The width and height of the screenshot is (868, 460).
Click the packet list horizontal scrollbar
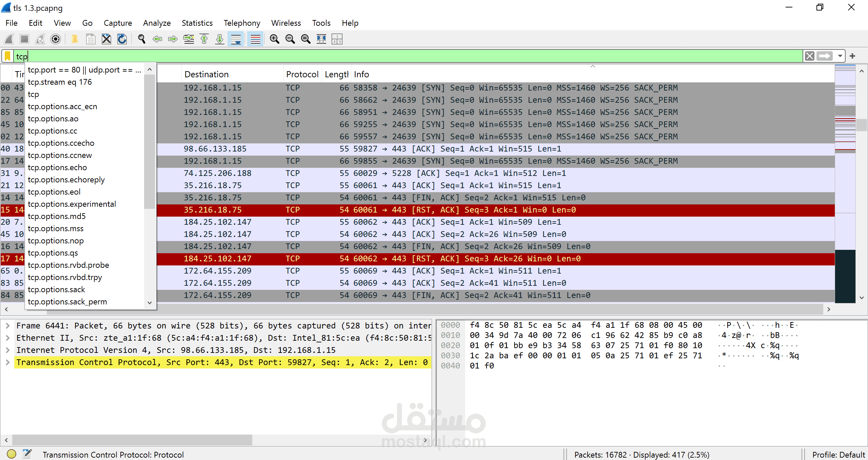(x=475, y=309)
